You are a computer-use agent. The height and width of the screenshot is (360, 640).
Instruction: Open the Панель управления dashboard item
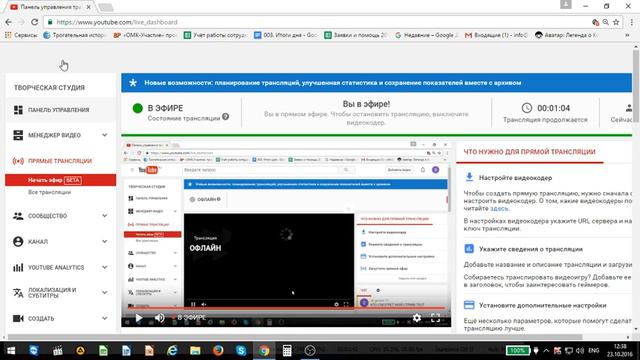(x=60, y=110)
